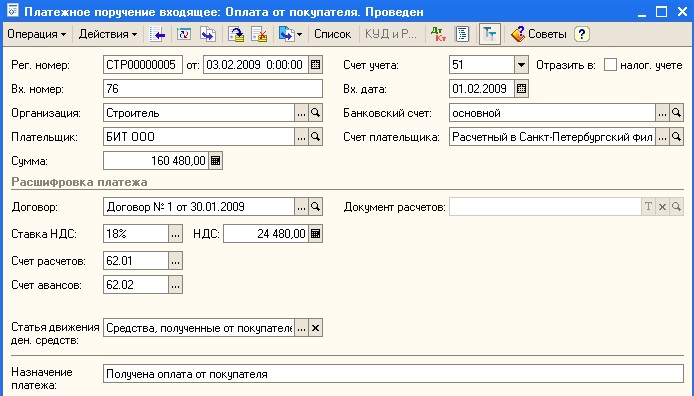Screen dimensions: 694x396
Task: Open the Операция dropdown menu
Action: coord(36,34)
